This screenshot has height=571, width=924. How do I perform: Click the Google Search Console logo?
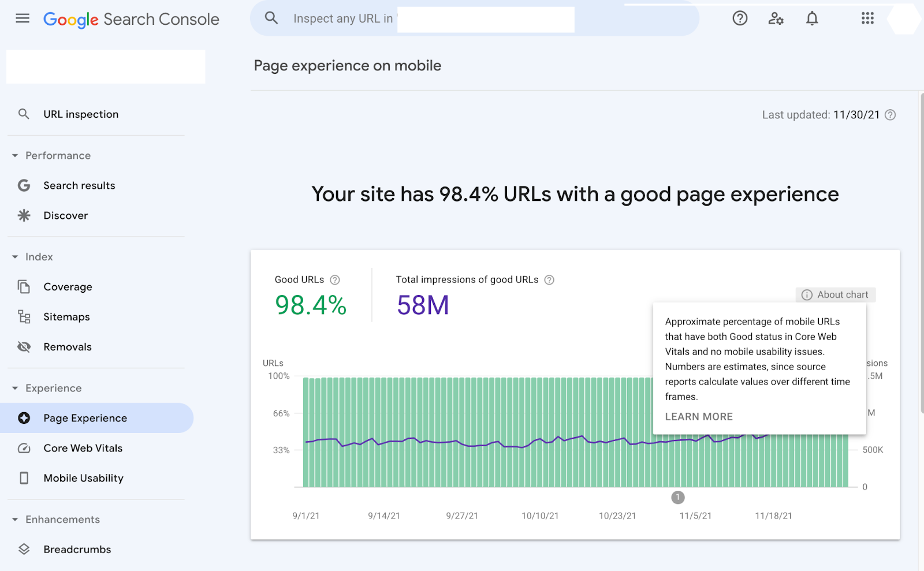point(131,19)
